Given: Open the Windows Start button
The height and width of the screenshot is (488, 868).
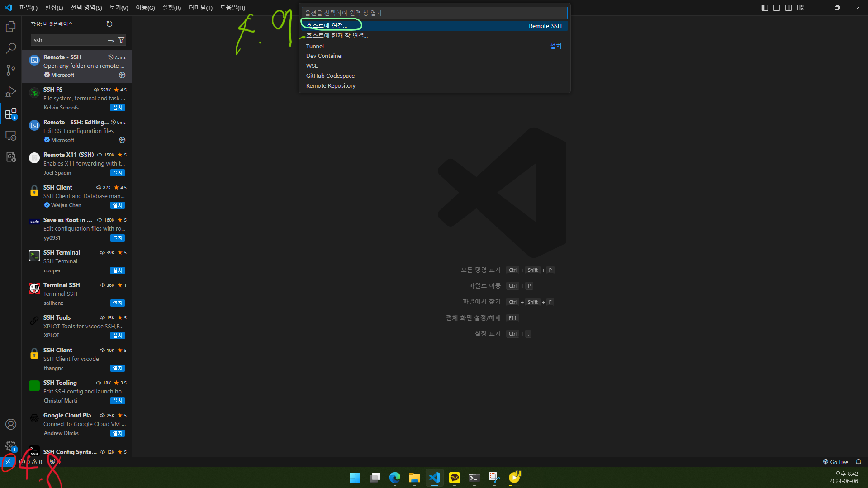Looking at the screenshot, I should (x=355, y=478).
